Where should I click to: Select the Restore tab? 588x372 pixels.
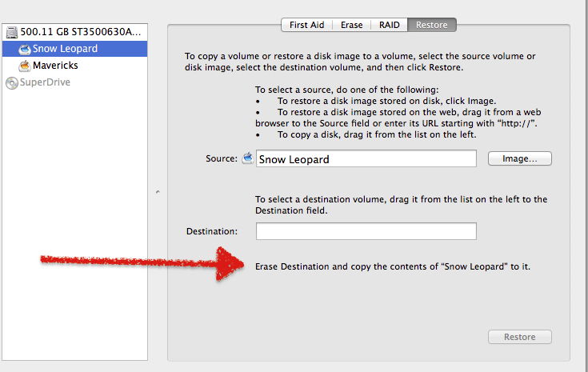point(432,25)
